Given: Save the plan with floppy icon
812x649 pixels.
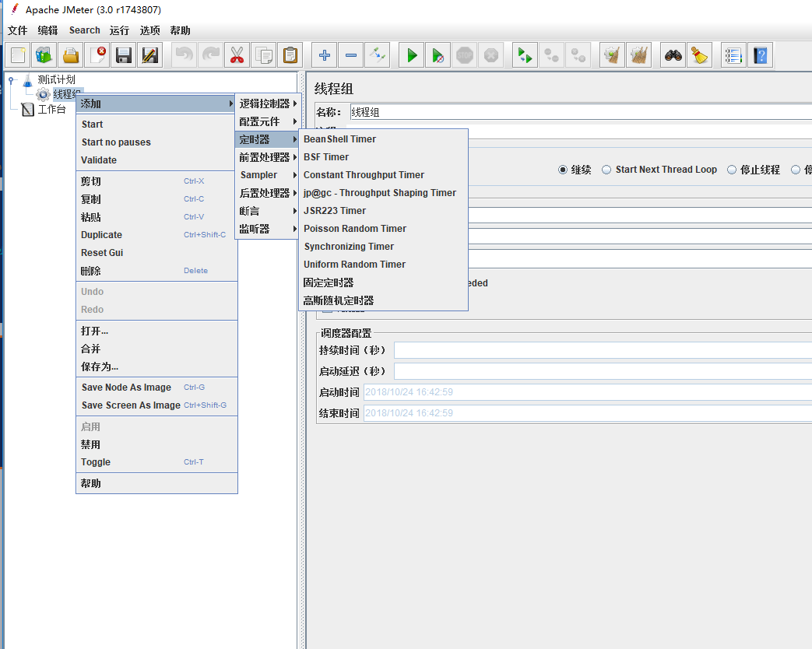Looking at the screenshot, I should (123, 54).
